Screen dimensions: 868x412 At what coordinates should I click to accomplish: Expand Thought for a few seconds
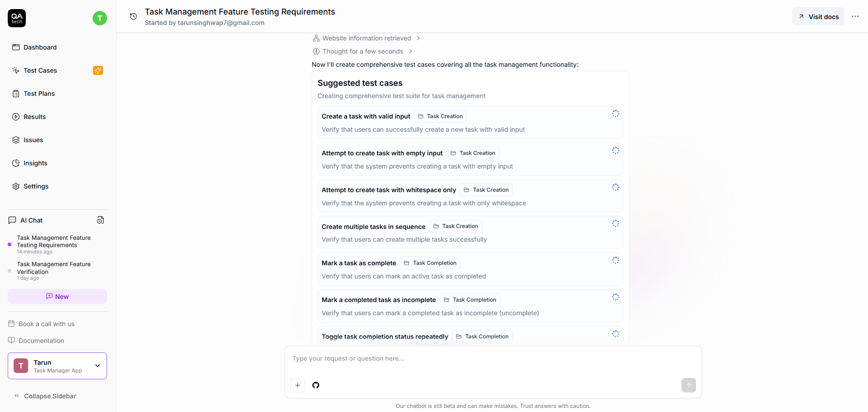click(x=363, y=51)
